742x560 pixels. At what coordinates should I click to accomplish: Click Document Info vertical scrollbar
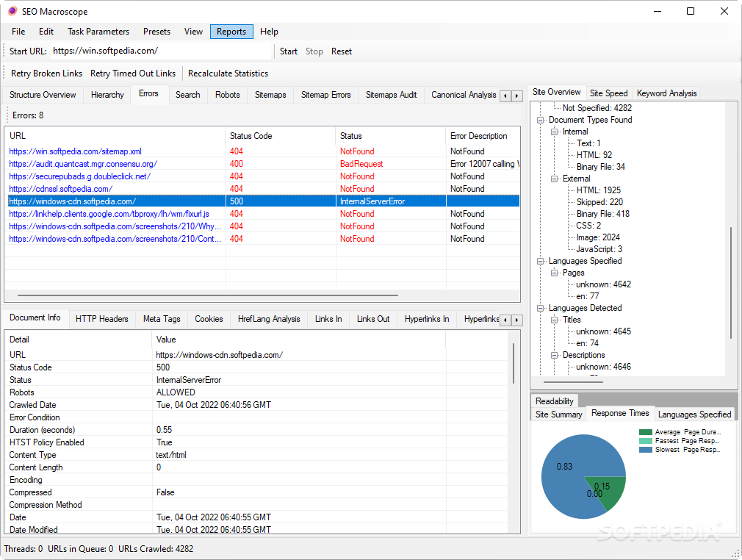(514, 362)
